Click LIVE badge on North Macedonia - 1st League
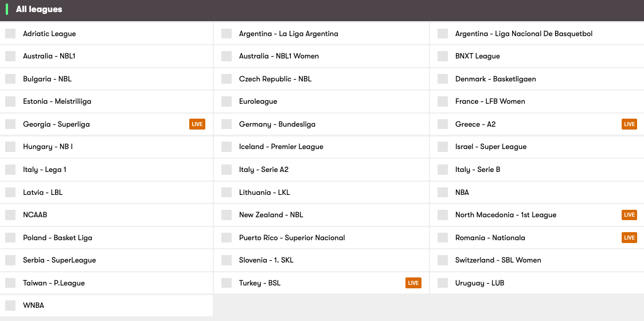Viewport: 644px width, 321px height. tap(629, 215)
